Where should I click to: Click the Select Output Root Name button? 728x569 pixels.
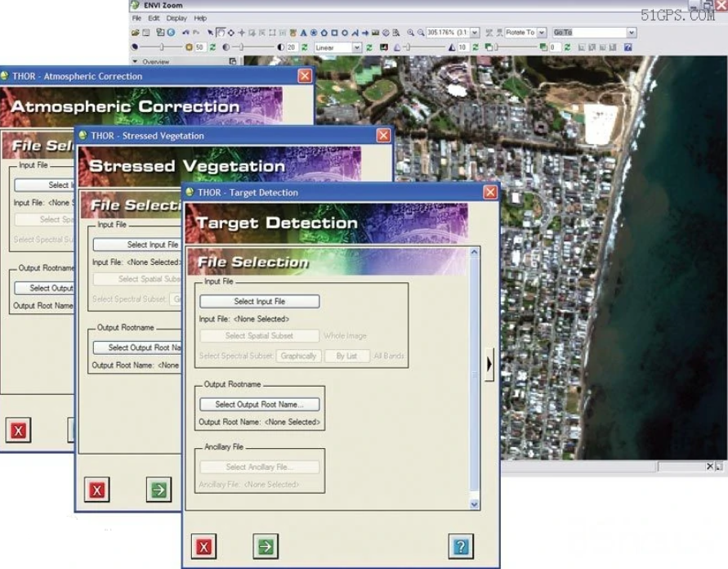coord(259,404)
